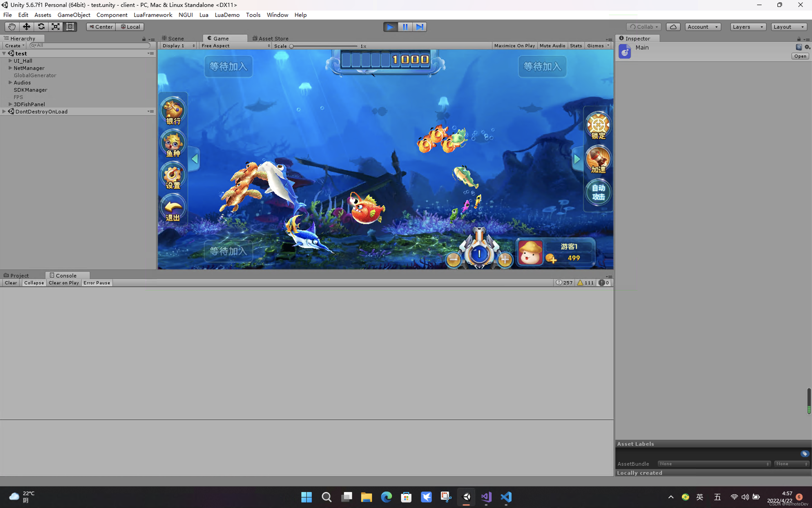
Task: Select the Rect transform tool
Action: click(x=70, y=27)
